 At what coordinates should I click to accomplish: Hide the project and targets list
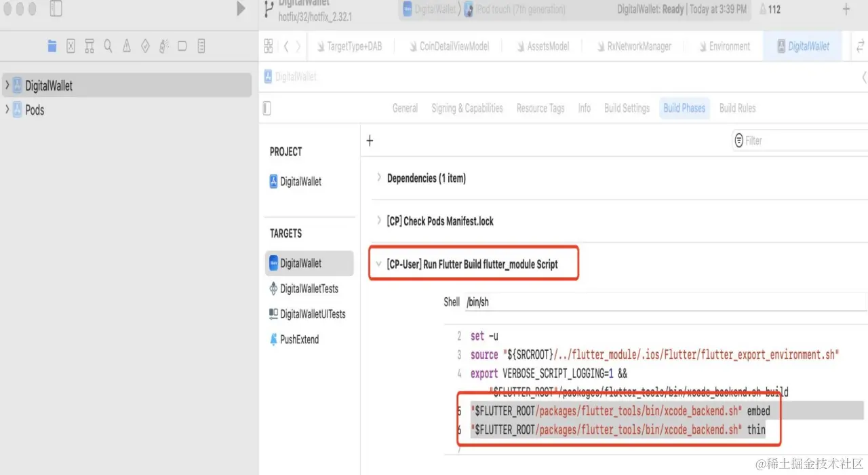tap(267, 108)
